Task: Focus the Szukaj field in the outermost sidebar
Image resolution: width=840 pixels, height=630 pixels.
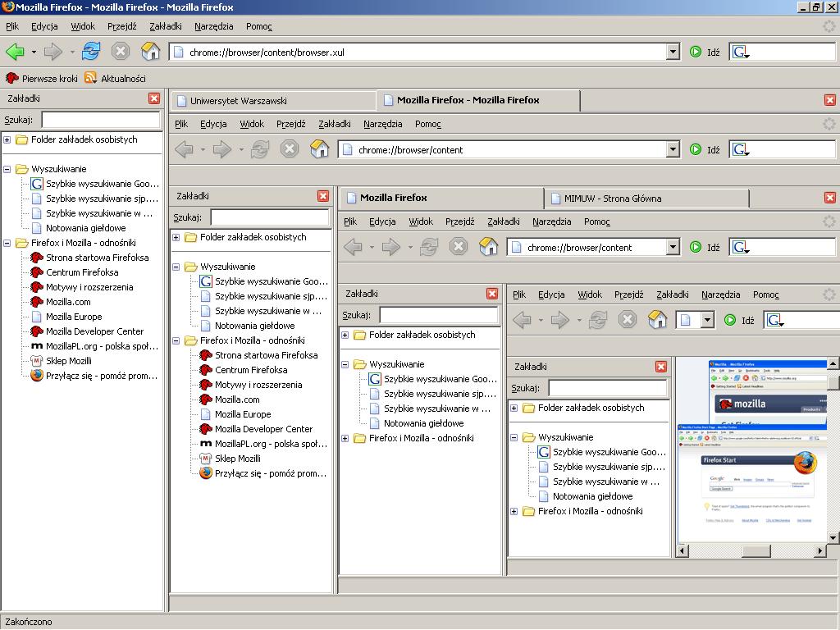Action: [101, 120]
